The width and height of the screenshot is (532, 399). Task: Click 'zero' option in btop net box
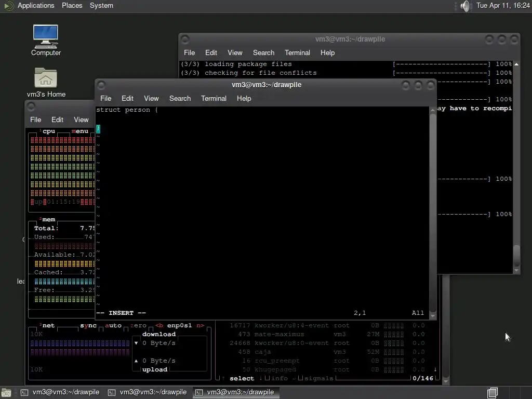pos(138,325)
